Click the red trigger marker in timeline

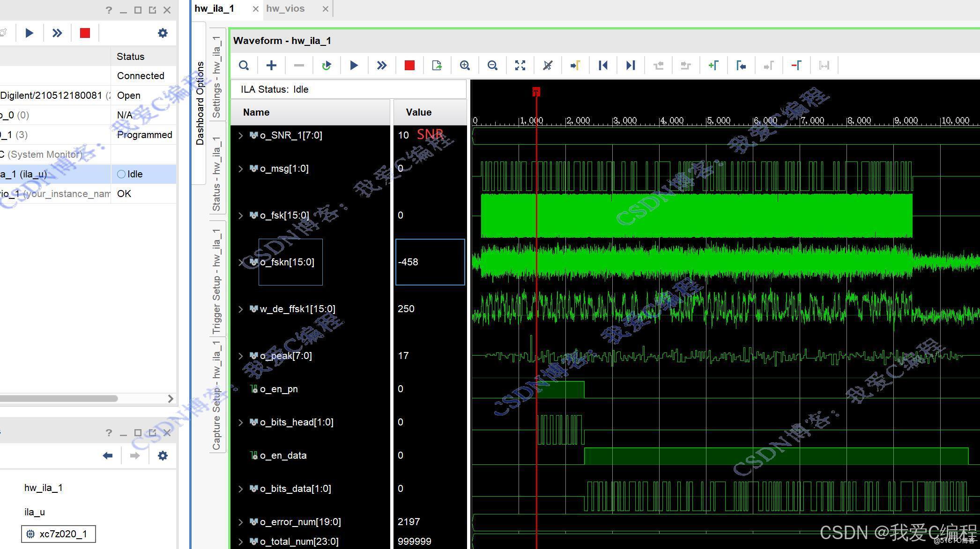[x=536, y=92]
